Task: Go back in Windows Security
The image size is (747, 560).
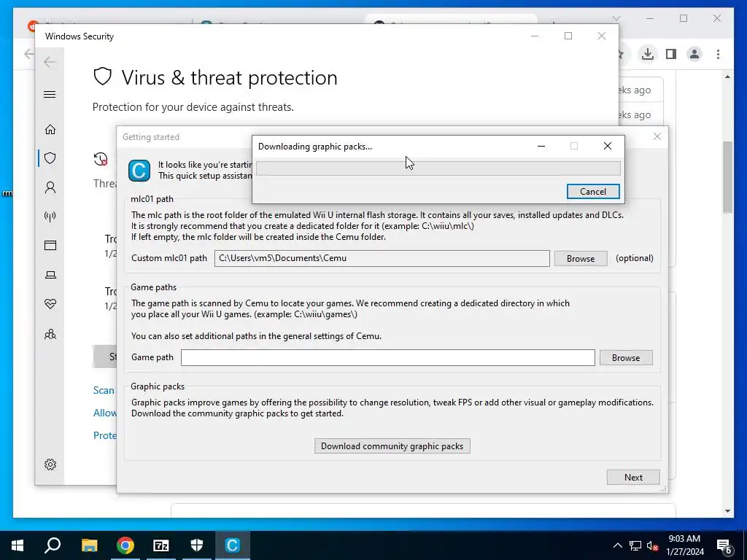Action: click(50, 61)
